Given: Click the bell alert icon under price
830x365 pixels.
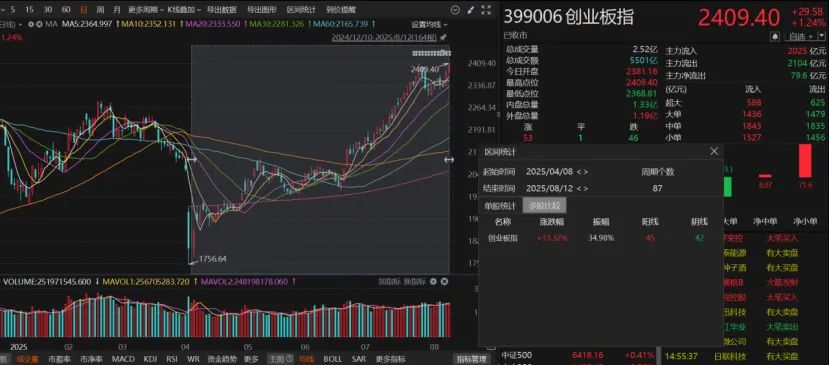Looking at the screenshot, I should (x=775, y=36).
